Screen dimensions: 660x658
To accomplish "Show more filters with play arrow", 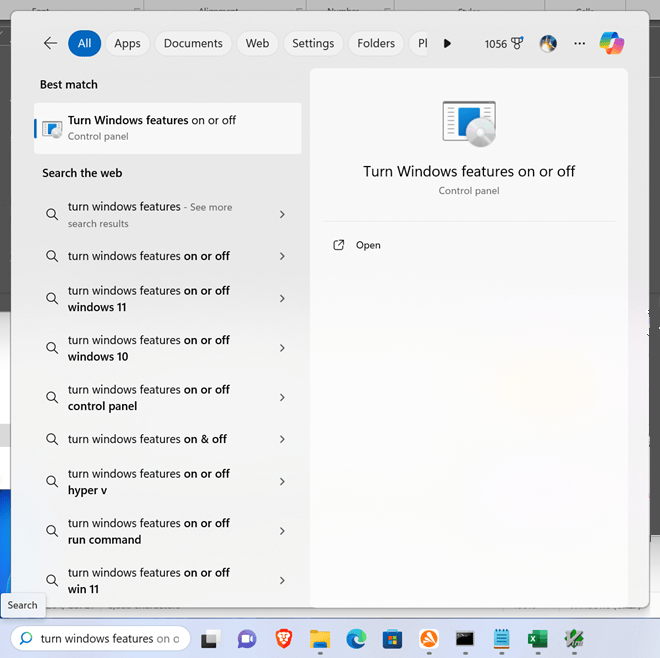I will (447, 43).
